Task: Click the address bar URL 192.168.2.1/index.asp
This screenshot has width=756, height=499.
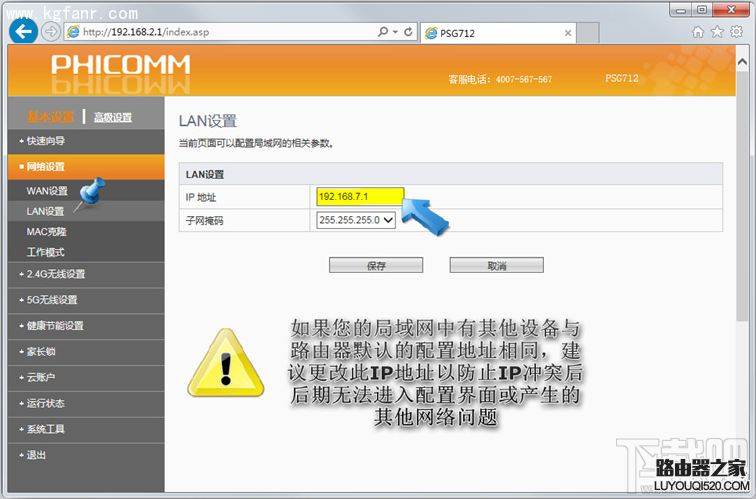Action: [x=146, y=32]
